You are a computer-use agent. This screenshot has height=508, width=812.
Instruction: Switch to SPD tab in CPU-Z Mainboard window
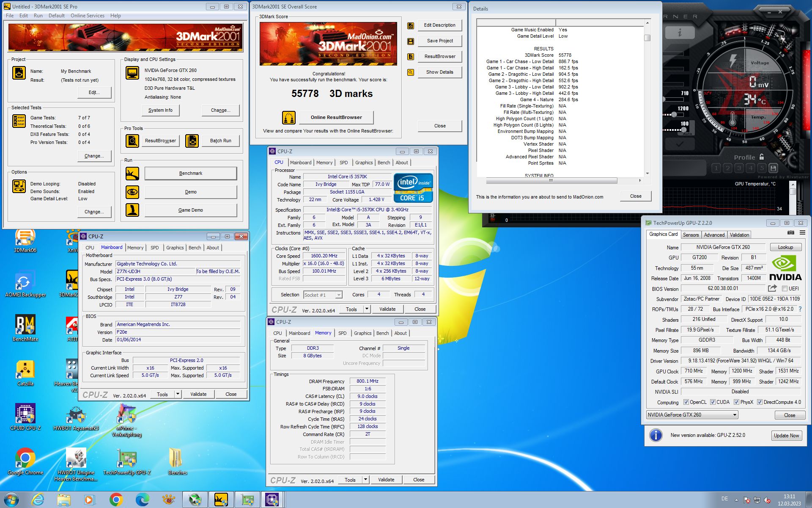155,248
